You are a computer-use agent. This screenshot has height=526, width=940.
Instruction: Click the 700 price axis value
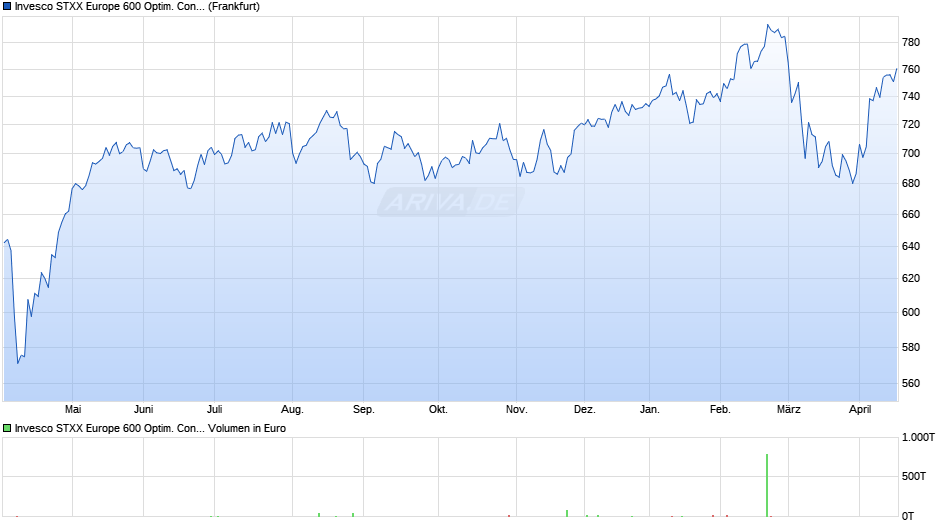911,154
